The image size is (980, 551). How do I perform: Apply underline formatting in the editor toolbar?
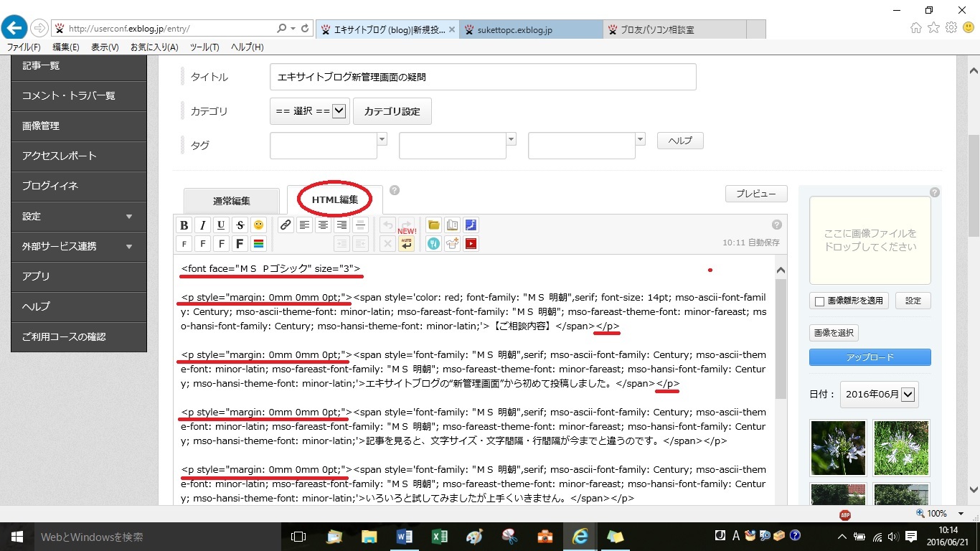221,225
